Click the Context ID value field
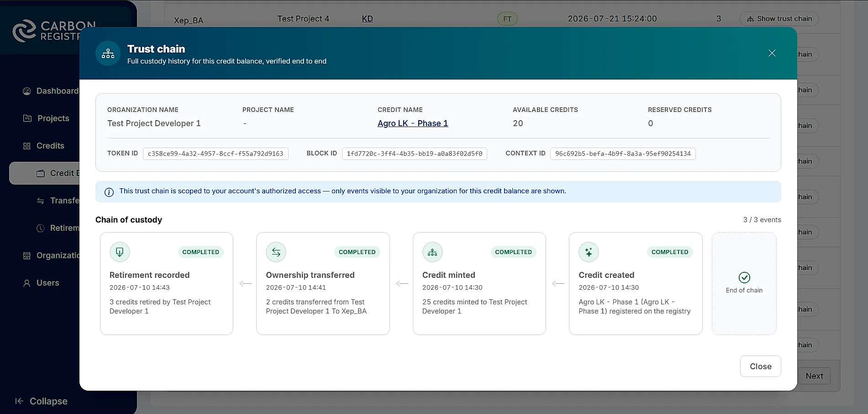868x414 pixels. [623, 154]
